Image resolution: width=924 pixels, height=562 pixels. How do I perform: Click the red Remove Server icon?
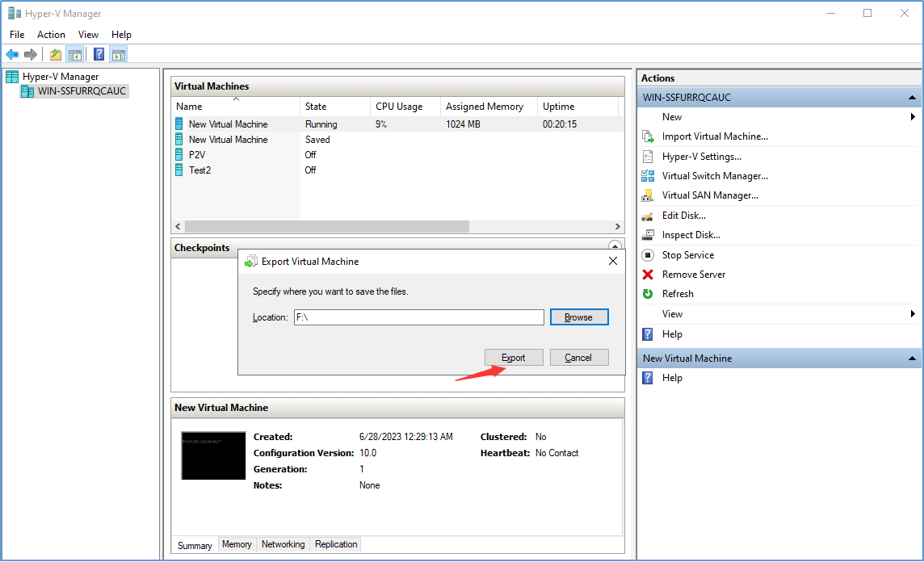coord(648,275)
